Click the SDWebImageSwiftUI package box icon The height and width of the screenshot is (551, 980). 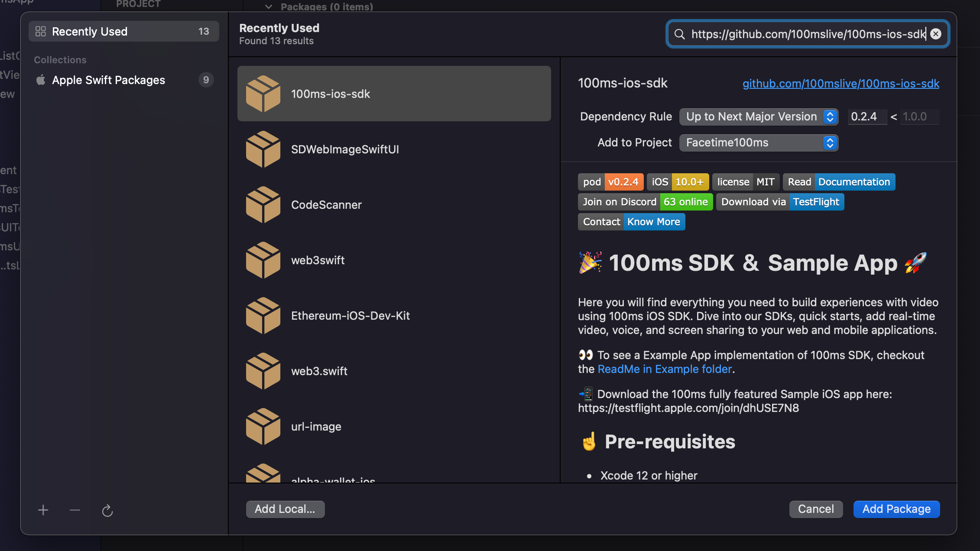tap(263, 149)
